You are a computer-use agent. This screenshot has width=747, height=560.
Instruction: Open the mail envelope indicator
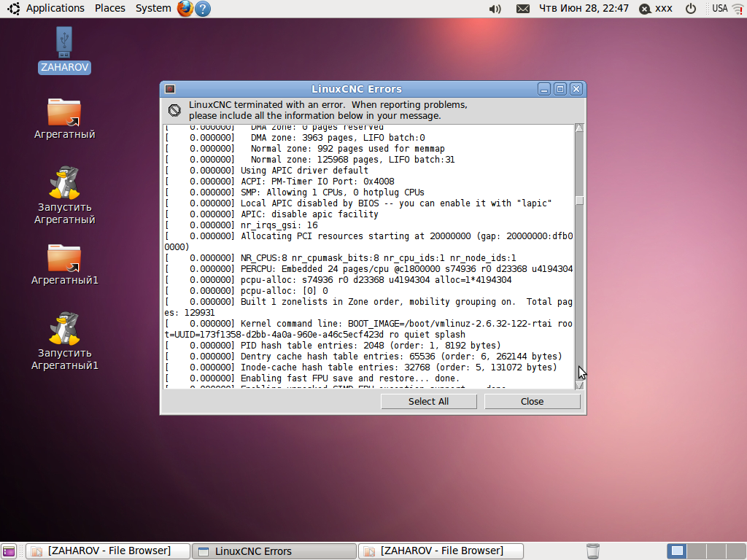pos(522,9)
